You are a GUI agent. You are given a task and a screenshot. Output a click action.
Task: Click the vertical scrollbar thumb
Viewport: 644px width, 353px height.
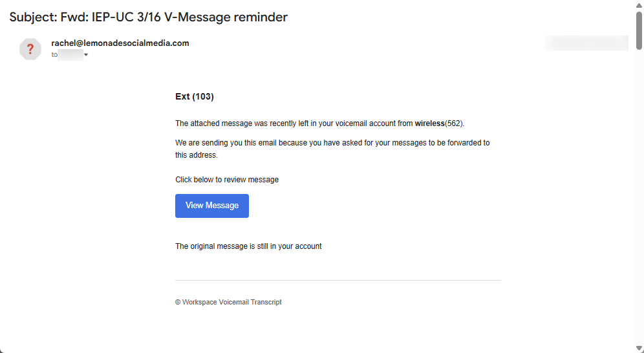(x=639, y=29)
